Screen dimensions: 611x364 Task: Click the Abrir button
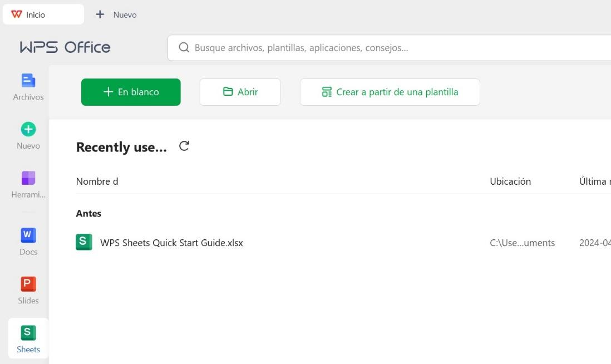click(240, 92)
